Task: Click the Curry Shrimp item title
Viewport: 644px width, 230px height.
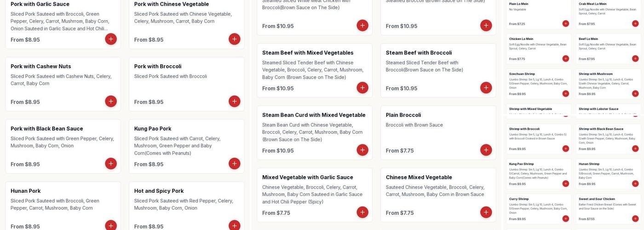Action: pyautogui.click(x=519, y=199)
